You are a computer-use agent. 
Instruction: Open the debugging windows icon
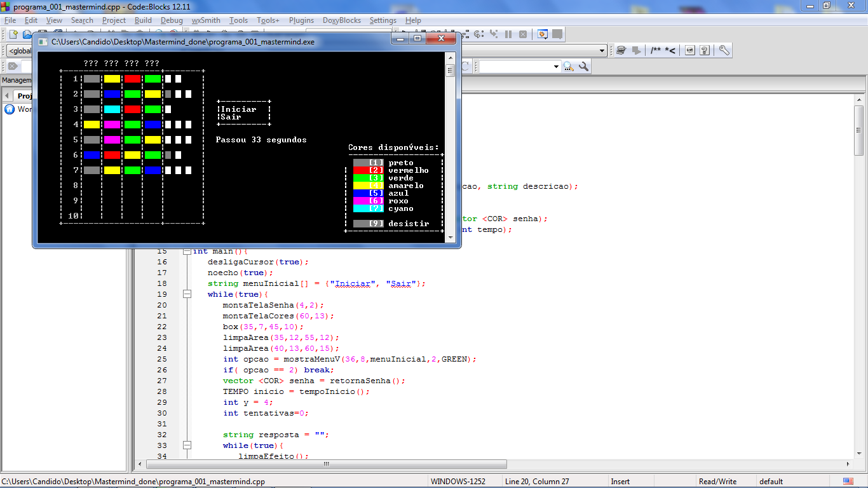(x=543, y=34)
